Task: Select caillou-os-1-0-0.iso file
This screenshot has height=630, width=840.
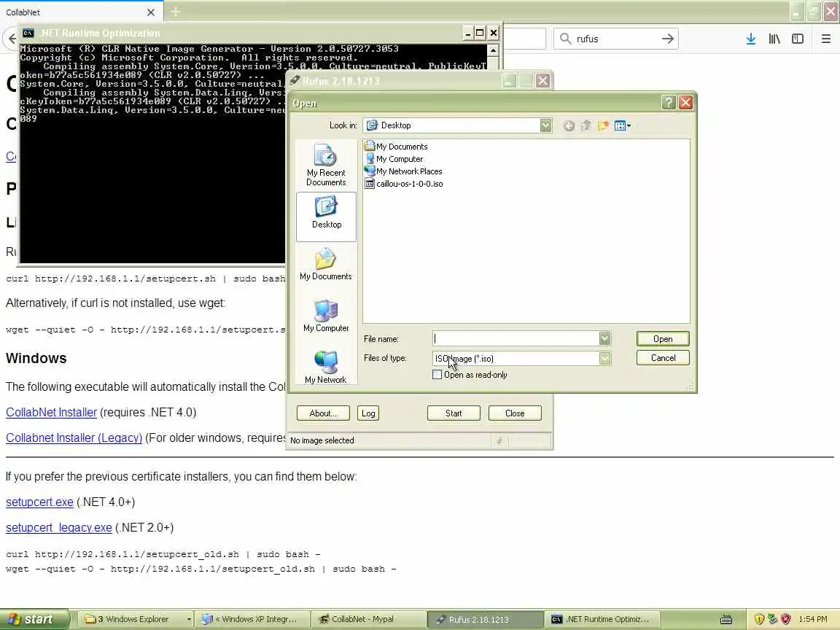Action: pyautogui.click(x=404, y=183)
